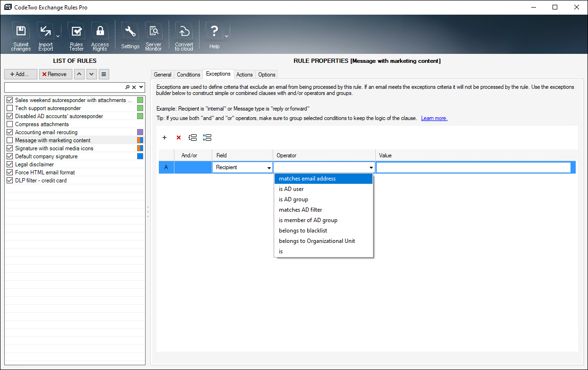This screenshot has width=588, height=370.
Task: Switch to the Conditions tab
Action: 189,75
